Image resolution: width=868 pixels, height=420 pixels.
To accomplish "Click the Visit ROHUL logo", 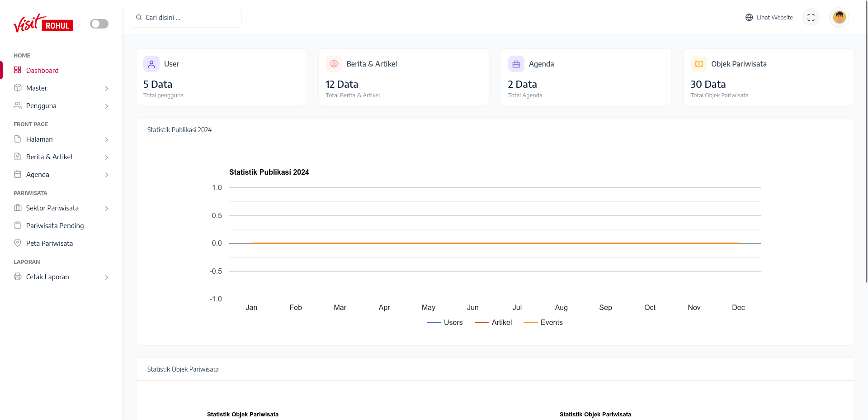I will (43, 23).
